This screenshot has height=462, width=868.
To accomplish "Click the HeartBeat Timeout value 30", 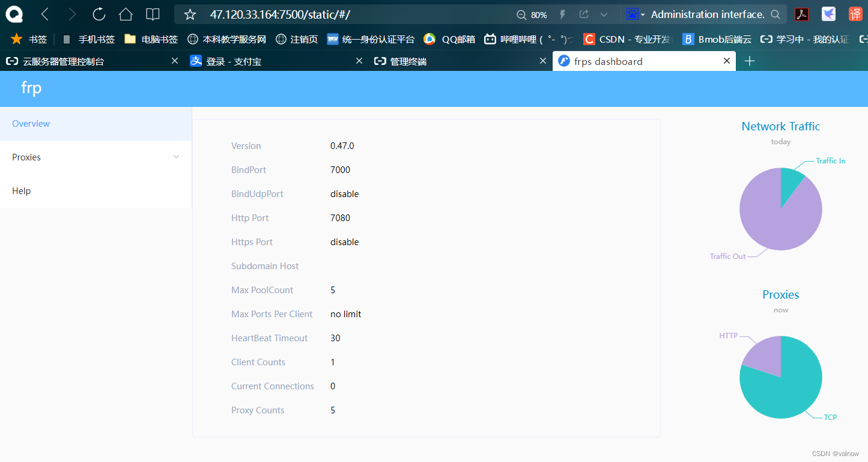I will tap(335, 338).
